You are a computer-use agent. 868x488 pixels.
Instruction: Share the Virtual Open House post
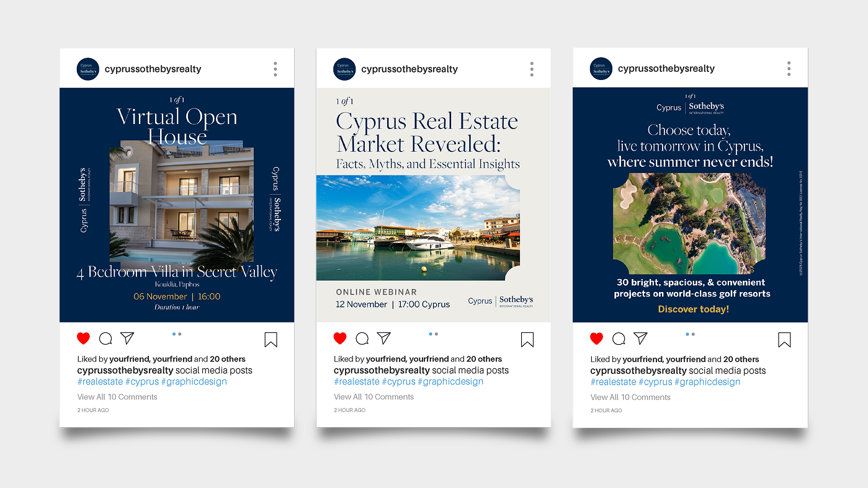pos(127,338)
